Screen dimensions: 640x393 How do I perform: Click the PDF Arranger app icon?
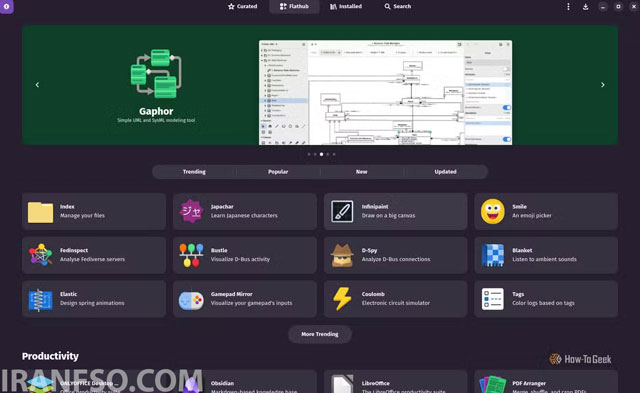point(493,385)
